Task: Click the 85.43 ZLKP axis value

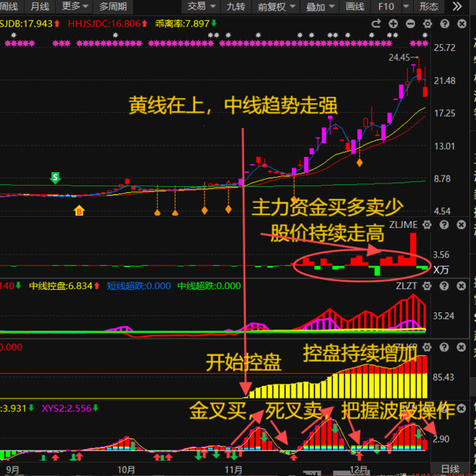Action: coord(443,377)
